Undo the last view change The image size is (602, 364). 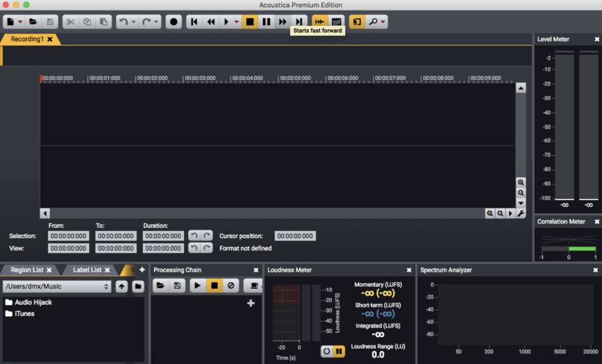point(194,248)
